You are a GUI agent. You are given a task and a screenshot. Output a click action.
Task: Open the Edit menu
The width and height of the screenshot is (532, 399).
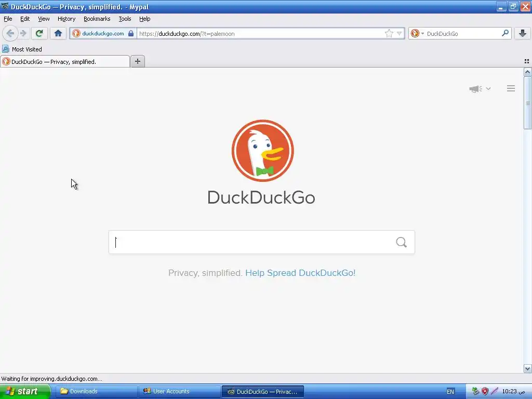tap(25, 19)
